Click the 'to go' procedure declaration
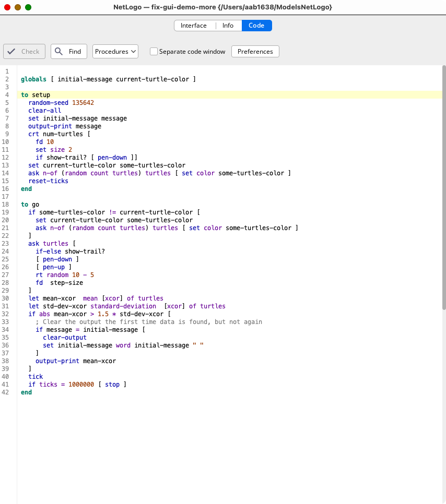Screen dimensions: 446x504 pyautogui.click(x=30, y=205)
